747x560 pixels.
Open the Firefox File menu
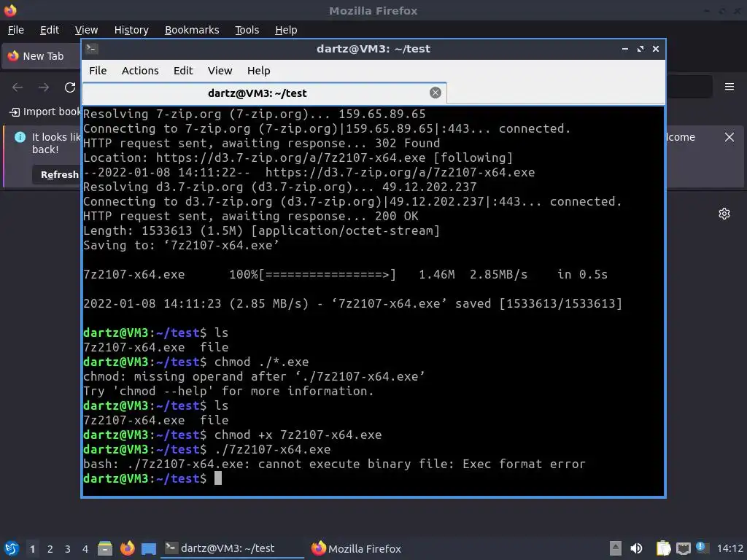(x=16, y=30)
